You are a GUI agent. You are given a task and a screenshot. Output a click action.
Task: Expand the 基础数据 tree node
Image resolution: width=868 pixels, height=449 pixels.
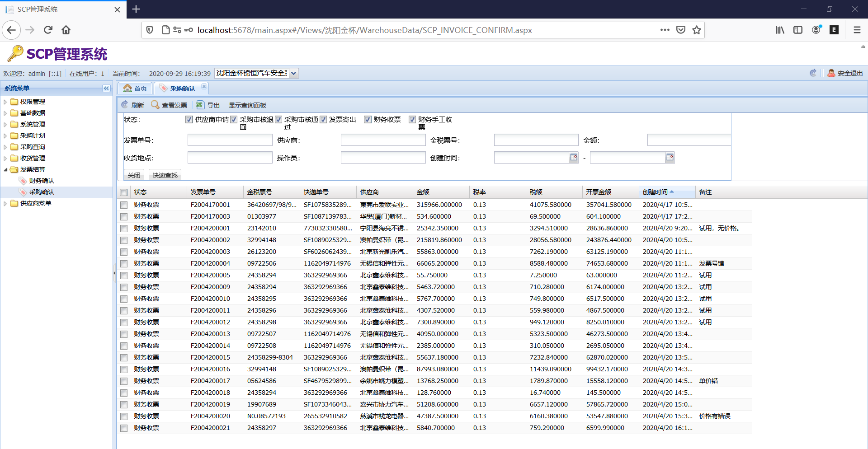[x=5, y=113]
